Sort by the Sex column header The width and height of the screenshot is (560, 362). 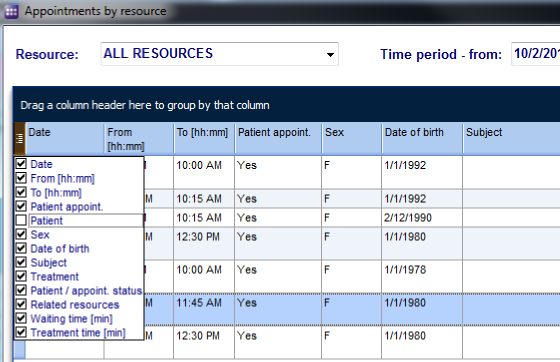351,139
